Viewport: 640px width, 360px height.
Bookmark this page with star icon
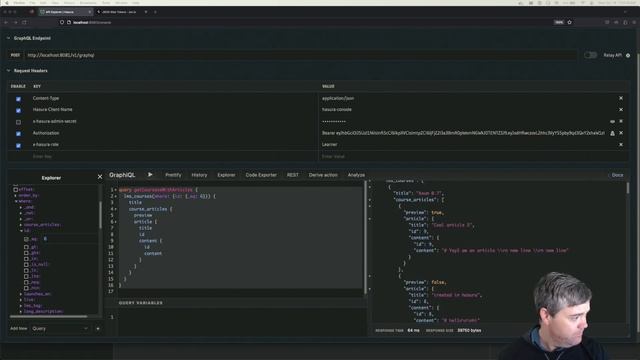pos(569,22)
